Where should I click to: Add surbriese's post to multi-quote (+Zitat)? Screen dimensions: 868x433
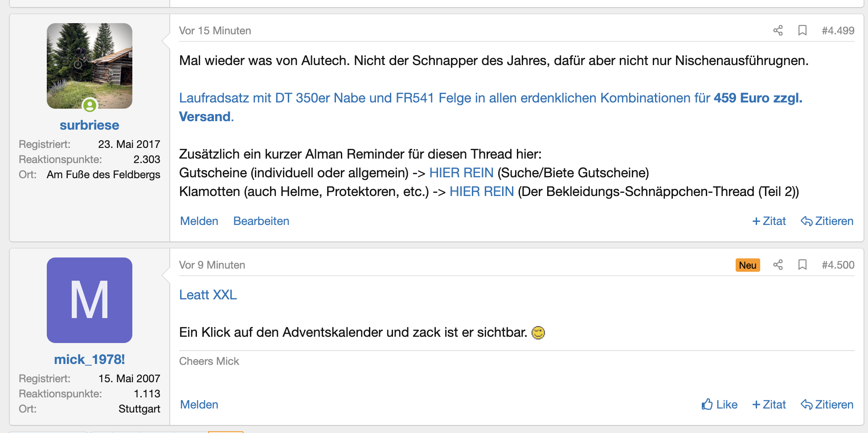click(x=769, y=221)
